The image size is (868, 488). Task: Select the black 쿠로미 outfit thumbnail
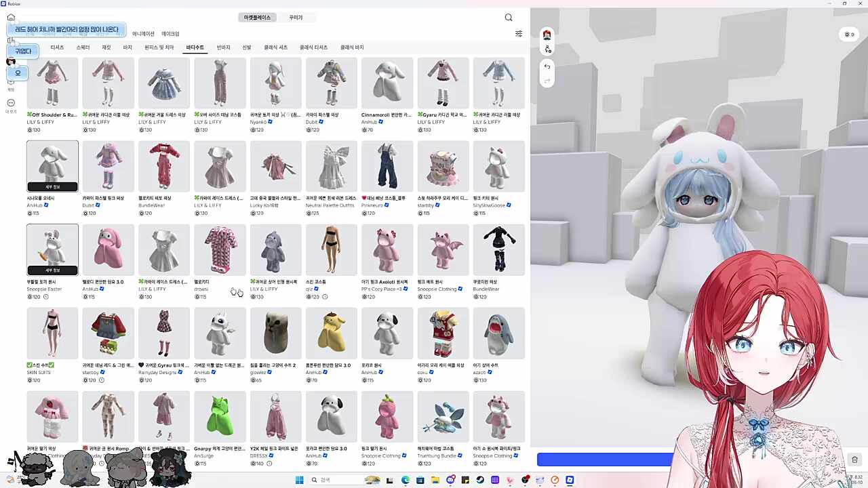pyautogui.click(x=499, y=249)
